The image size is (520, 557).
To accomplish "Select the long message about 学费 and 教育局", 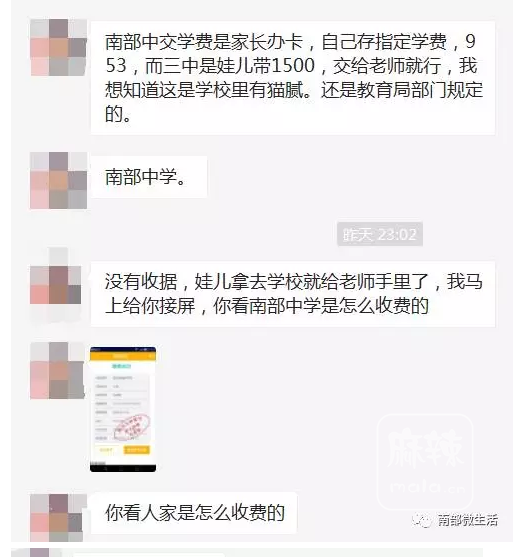I will [x=293, y=78].
